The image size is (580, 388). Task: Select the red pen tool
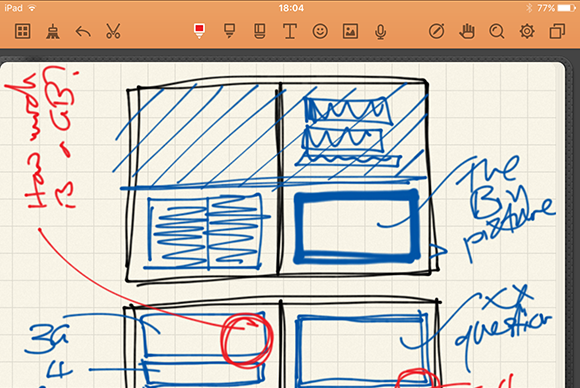tap(199, 31)
